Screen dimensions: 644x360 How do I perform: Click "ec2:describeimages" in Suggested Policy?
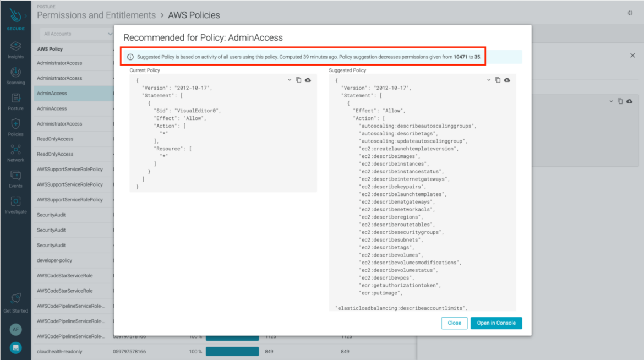(390, 156)
